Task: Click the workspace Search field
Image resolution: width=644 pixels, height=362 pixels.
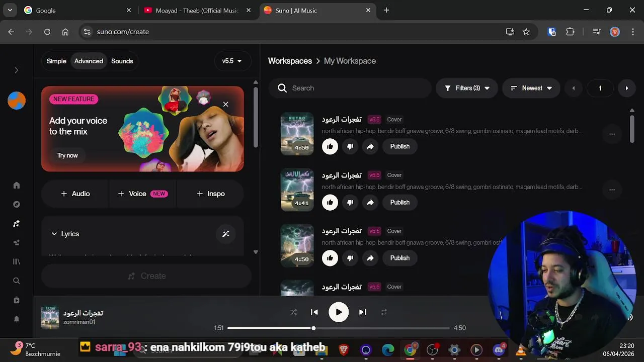Action: click(350, 88)
